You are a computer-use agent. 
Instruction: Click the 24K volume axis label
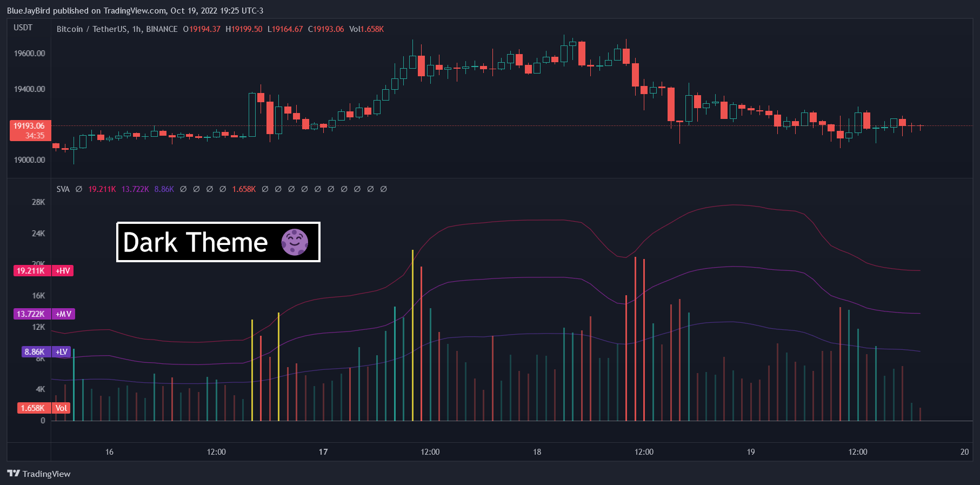tap(38, 234)
